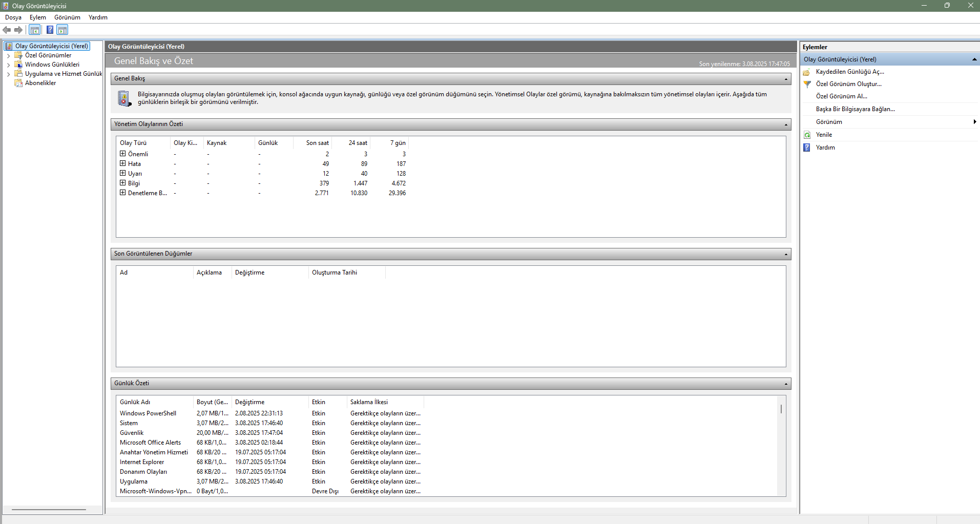Image resolution: width=980 pixels, height=524 pixels.
Task: Click the Uygulama ve Hizmet Günlükleri icon
Action: pyautogui.click(x=18, y=74)
